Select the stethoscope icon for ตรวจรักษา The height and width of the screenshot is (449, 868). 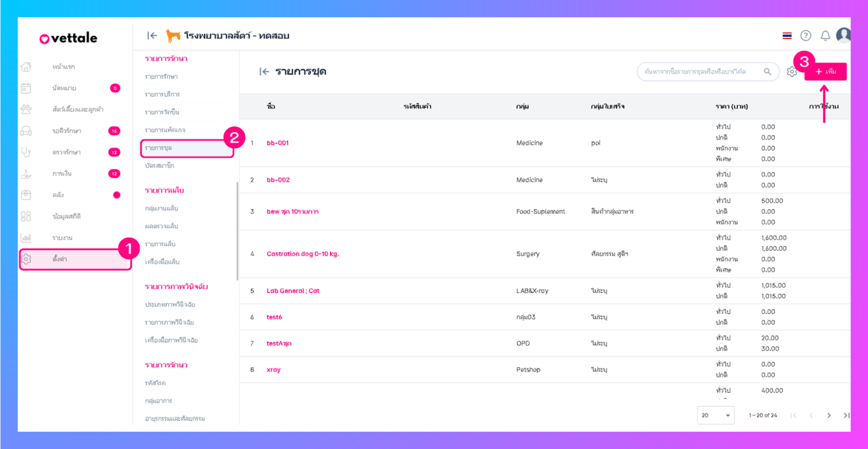(26, 152)
